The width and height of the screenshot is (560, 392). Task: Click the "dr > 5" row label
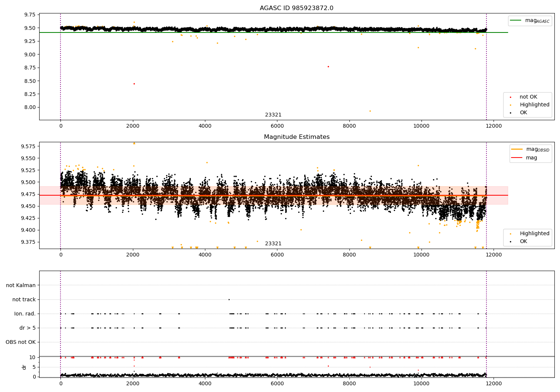28,328
